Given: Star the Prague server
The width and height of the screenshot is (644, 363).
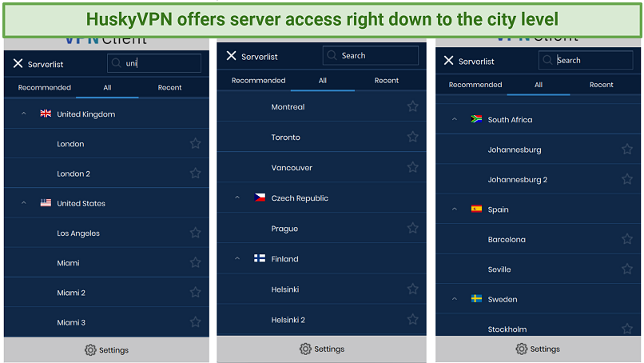Looking at the screenshot, I should point(413,228).
